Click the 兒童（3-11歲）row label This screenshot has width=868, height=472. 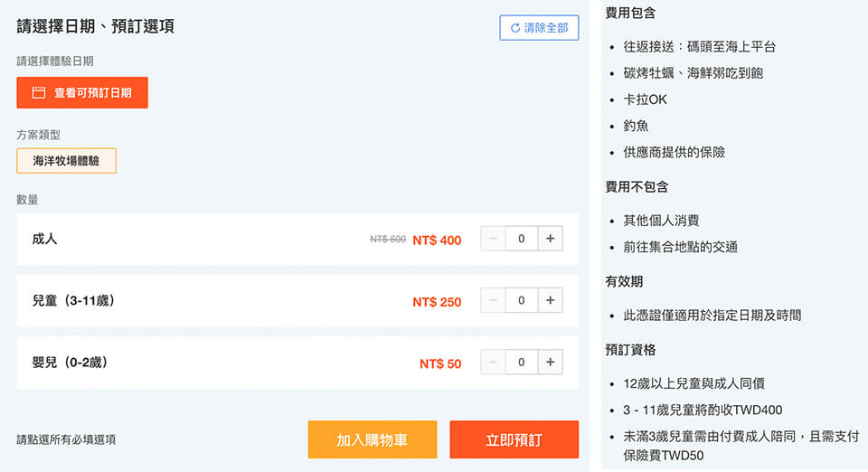tap(73, 300)
